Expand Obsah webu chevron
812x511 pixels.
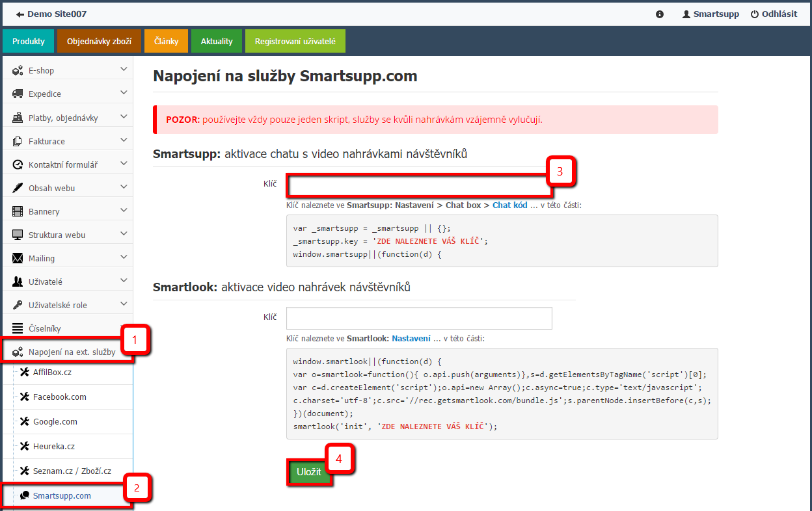[x=124, y=187]
